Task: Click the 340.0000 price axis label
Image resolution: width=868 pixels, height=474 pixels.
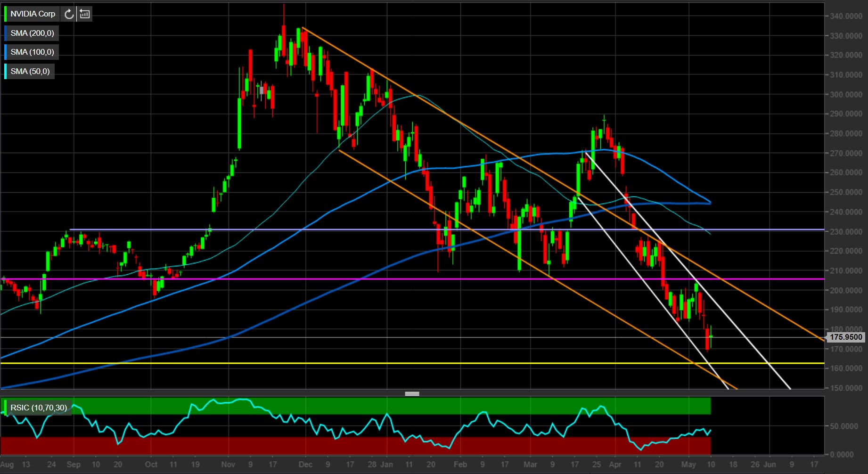Action: coord(846,16)
